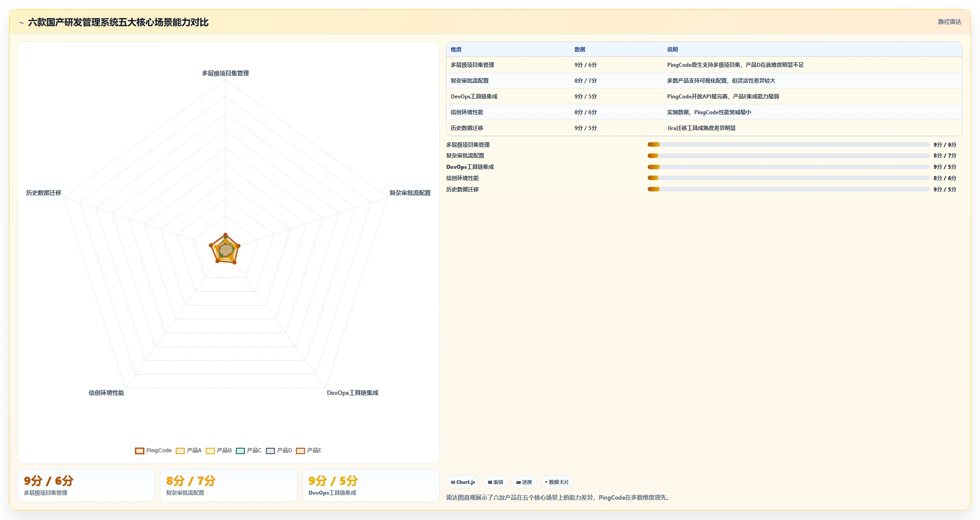Click the DevOps工具链集成 axis label on the radar
Viewport: 980px width, 520px height.
(x=353, y=393)
